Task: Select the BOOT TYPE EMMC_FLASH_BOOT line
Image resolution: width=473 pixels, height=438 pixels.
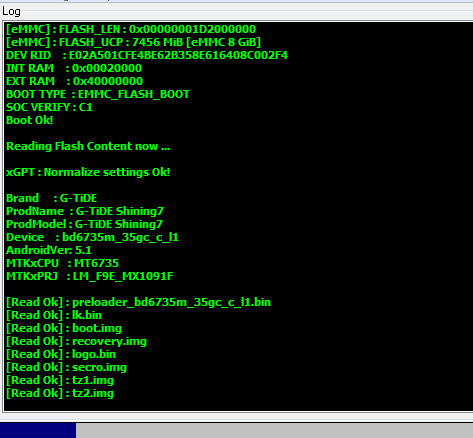Action: coord(98,94)
